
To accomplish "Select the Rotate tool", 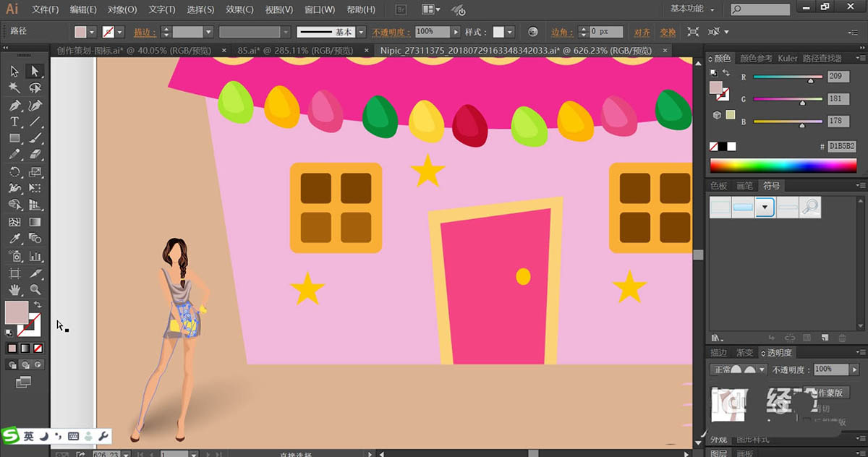I will point(14,172).
